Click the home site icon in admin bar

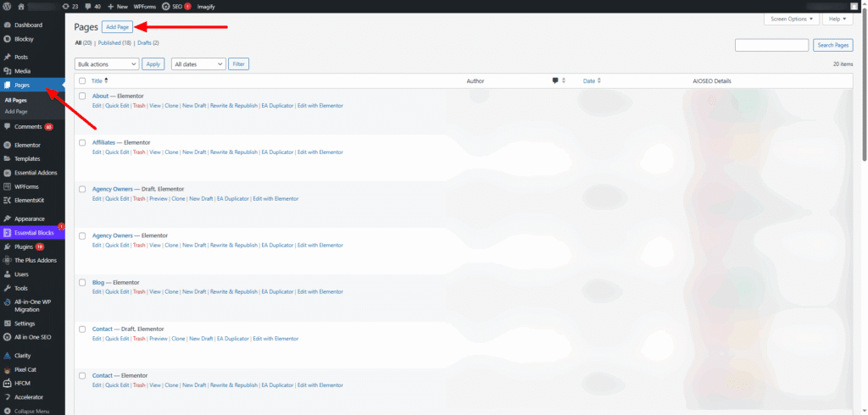point(21,7)
